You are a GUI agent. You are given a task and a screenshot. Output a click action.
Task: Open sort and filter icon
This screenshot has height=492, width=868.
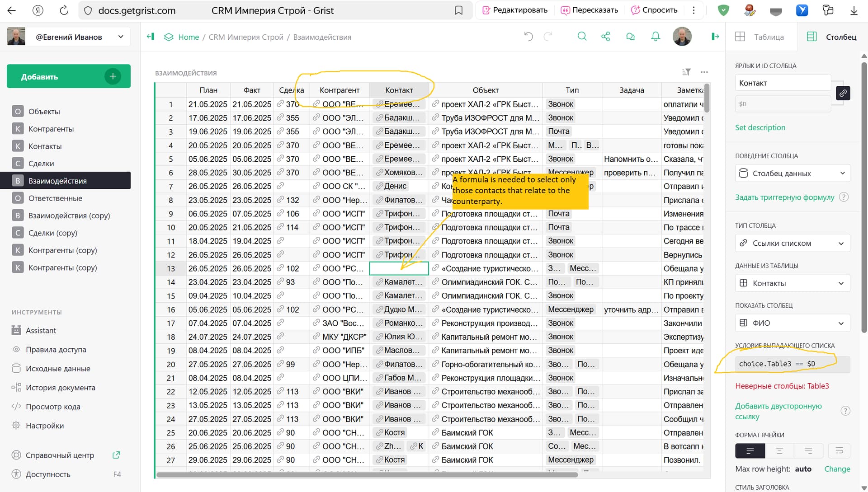click(x=686, y=72)
